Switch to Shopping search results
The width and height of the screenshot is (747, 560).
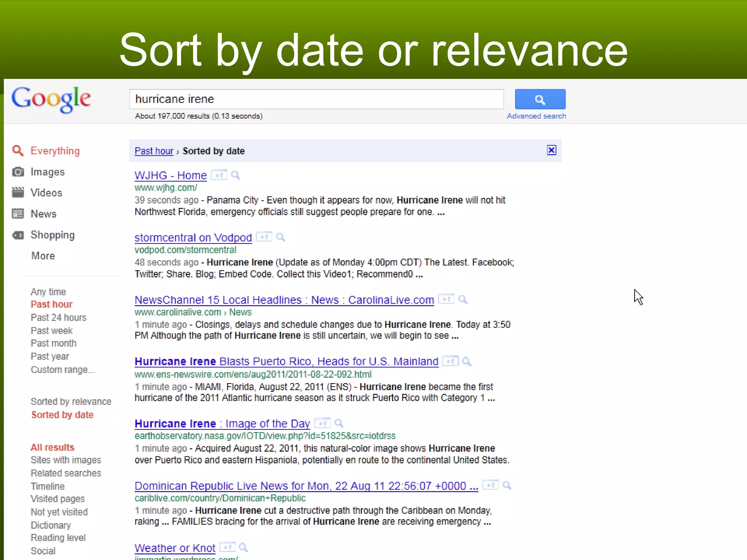(53, 235)
